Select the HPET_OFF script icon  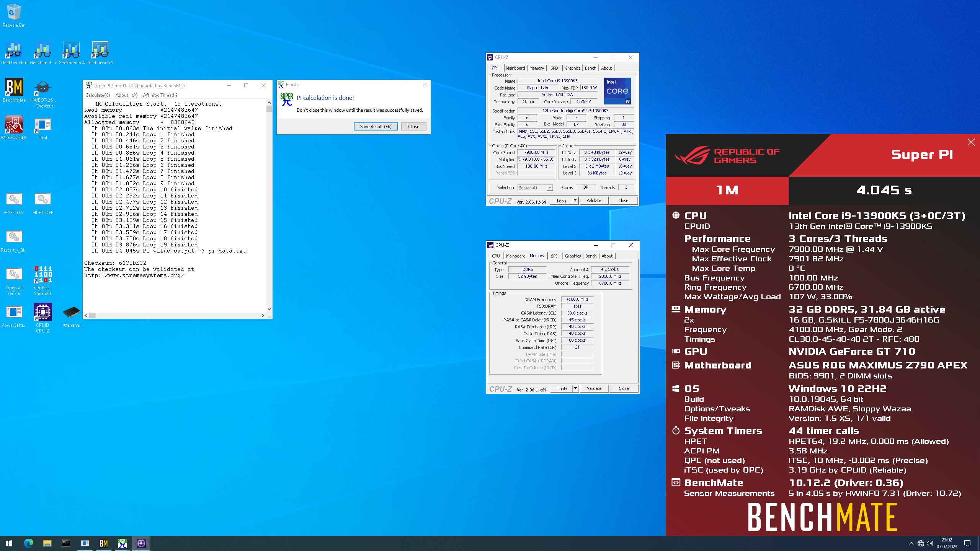coord(43,204)
